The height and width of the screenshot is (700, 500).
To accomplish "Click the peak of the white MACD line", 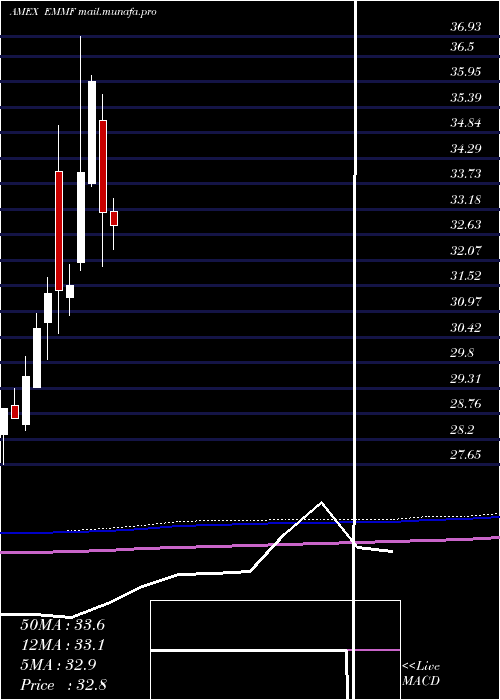I will (321, 502).
